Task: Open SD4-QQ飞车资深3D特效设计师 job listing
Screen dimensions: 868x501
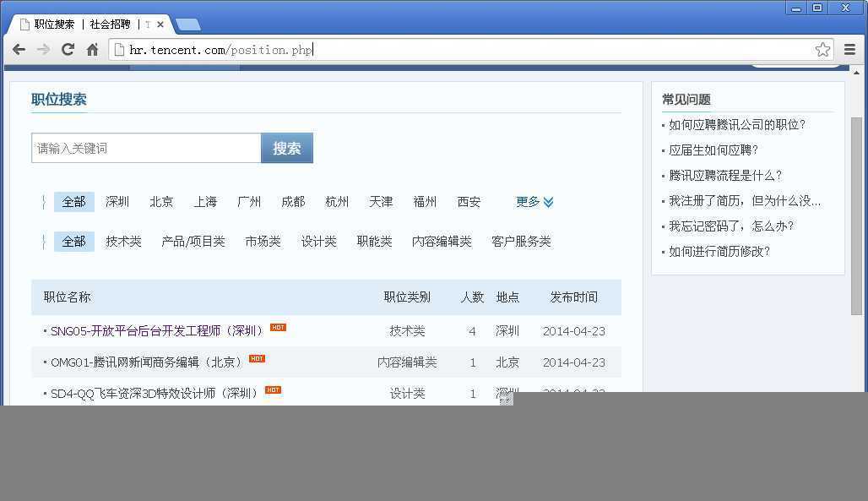Action: click(154, 394)
